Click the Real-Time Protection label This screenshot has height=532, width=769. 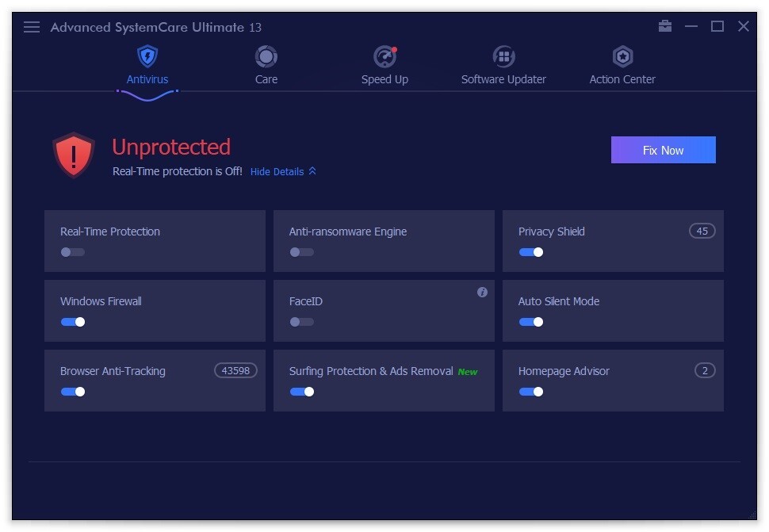coord(110,232)
